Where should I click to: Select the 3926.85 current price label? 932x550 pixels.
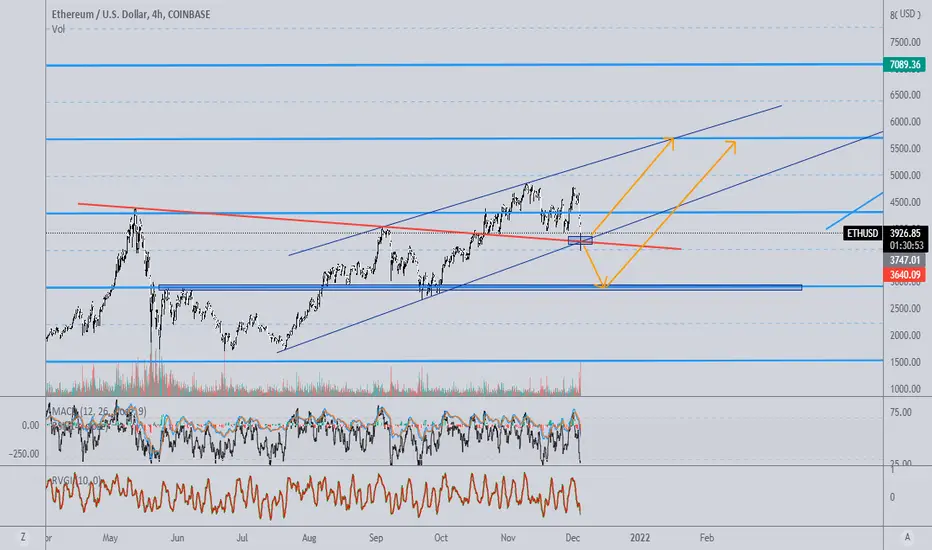[905, 233]
